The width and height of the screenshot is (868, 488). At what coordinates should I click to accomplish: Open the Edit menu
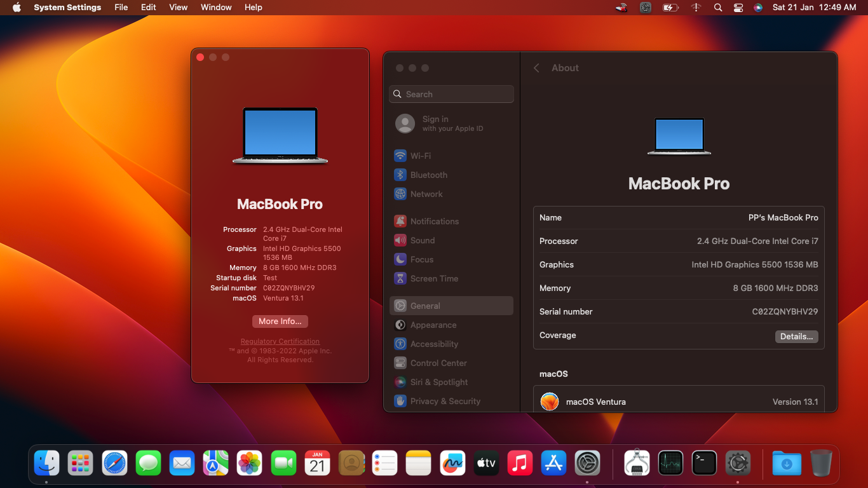(x=149, y=8)
